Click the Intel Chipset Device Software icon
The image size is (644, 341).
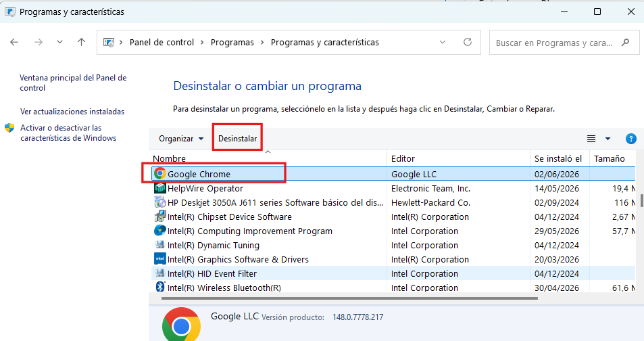point(159,216)
